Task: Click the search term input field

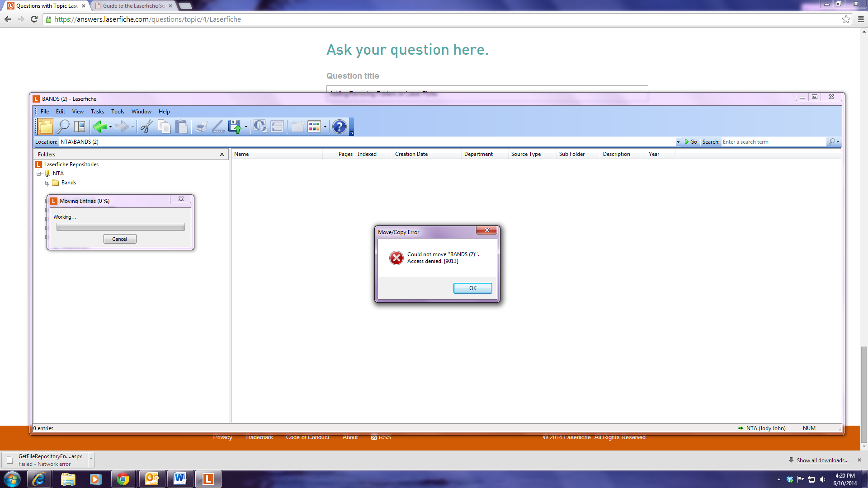Action: 773,142
